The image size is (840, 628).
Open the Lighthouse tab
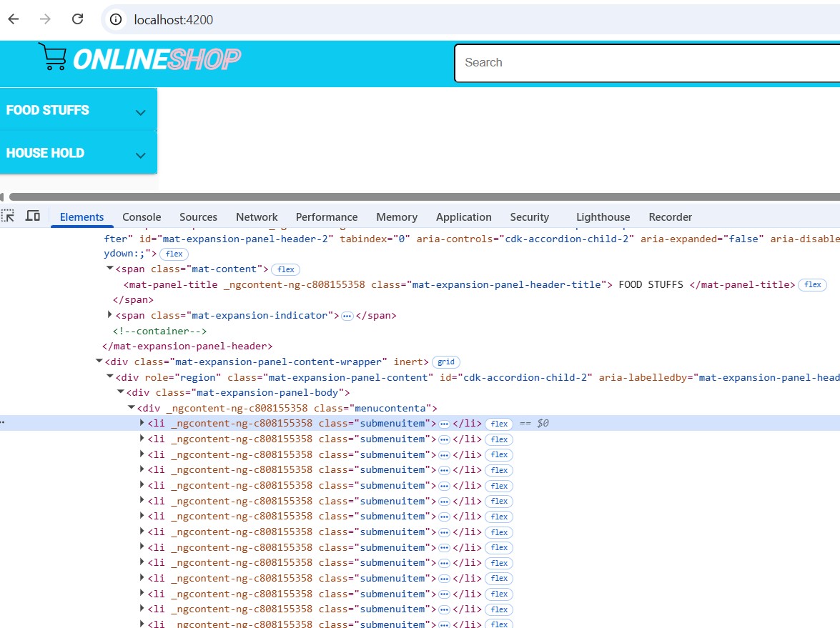603,216
